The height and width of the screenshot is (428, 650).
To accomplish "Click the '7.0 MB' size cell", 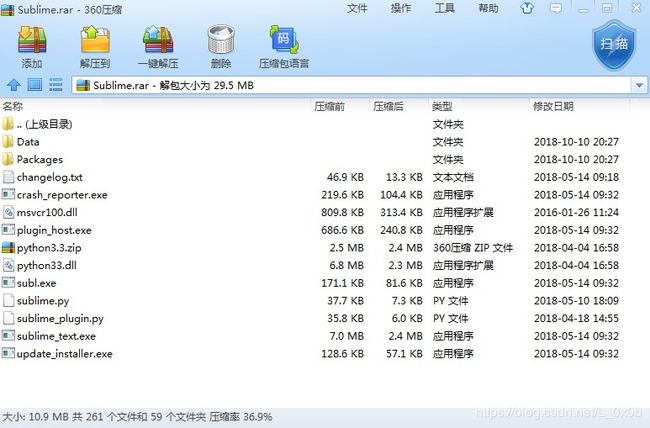I will (347, 336).
